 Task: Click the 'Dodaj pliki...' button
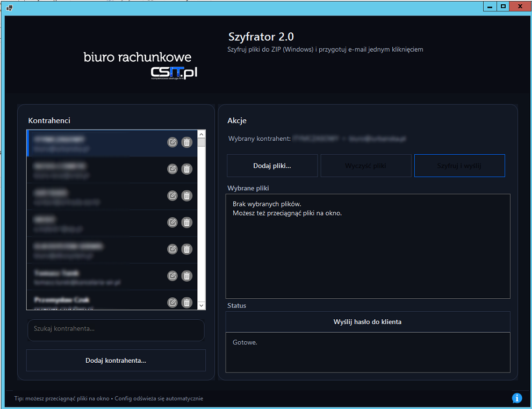(272, 166)
